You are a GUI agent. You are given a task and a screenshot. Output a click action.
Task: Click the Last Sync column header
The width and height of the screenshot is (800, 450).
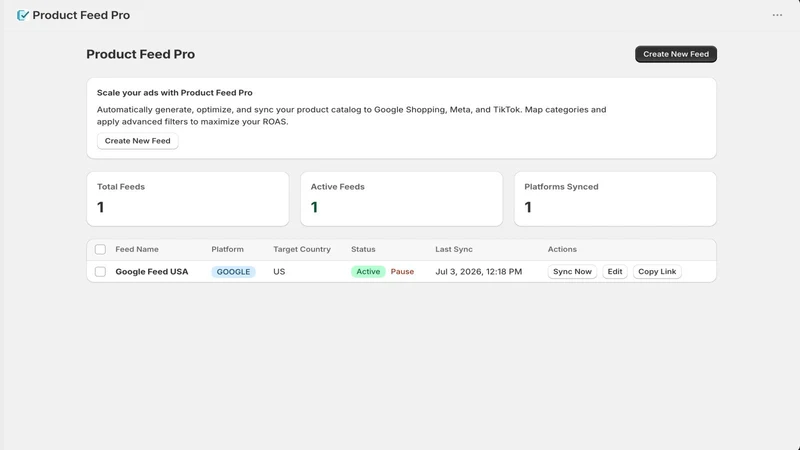coord(454,249)
